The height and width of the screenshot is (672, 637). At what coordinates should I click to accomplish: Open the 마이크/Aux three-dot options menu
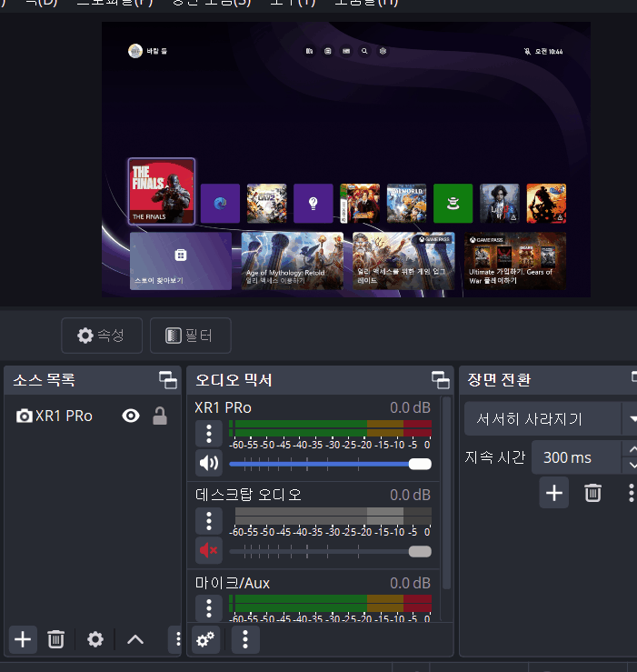click(209, 608)
